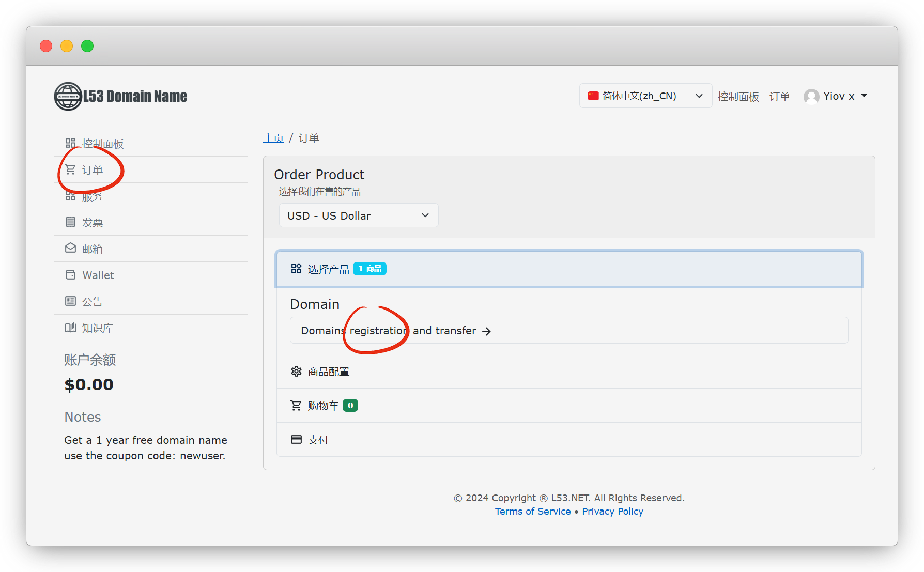Image resolution: width=924 pixels, height=572 pixels.
Task: Go to 主页 via the breadcrumb link
Action: coord(273,138)
